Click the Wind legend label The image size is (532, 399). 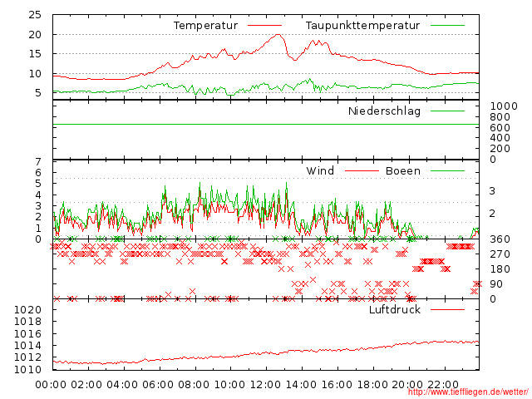pos(320,170)
